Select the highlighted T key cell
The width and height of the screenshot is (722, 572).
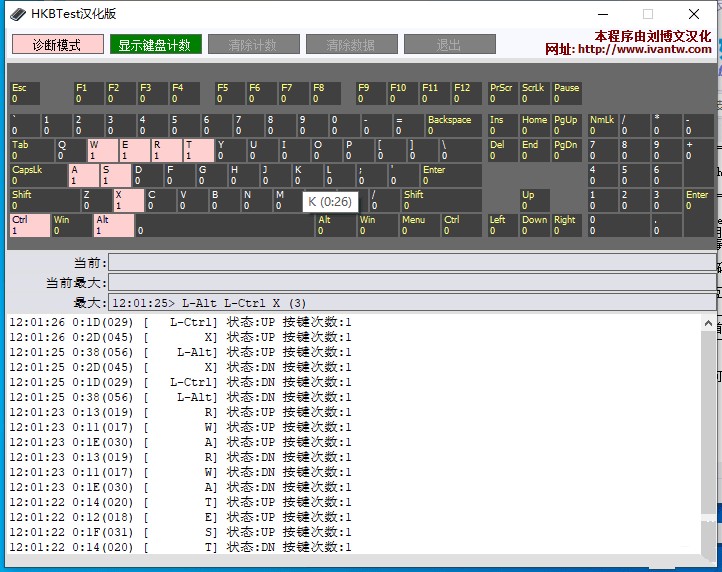pyautogui.click(x=198, y=151)
